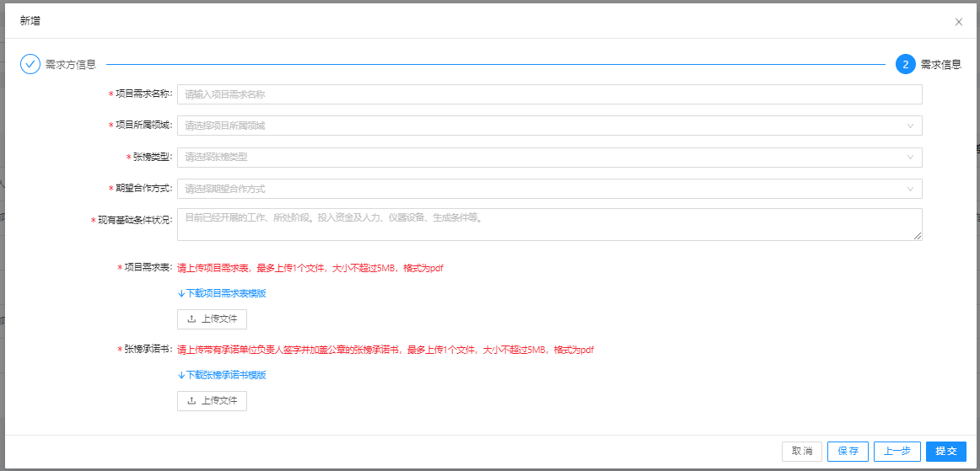The width and height of the screenshot is (980, 471).
Task: Click the step 2 circle icon for 需求信息
Action: coord(906,64)
